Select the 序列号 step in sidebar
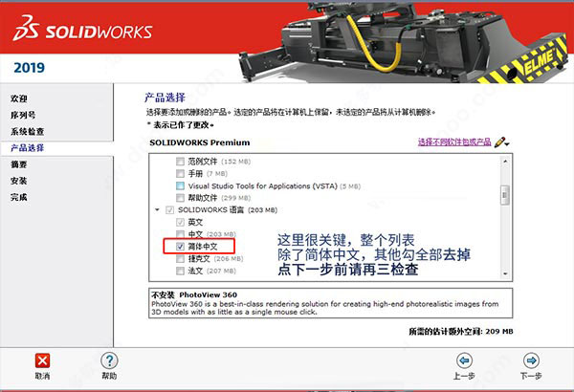 pyautogui.click(x=23, y=115)
